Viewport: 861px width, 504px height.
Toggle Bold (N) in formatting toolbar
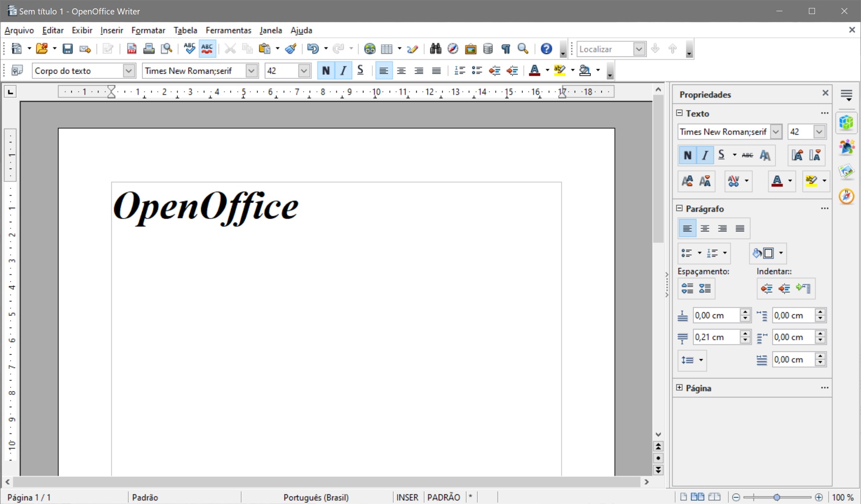pyautogui.click(x=326, y=71)
